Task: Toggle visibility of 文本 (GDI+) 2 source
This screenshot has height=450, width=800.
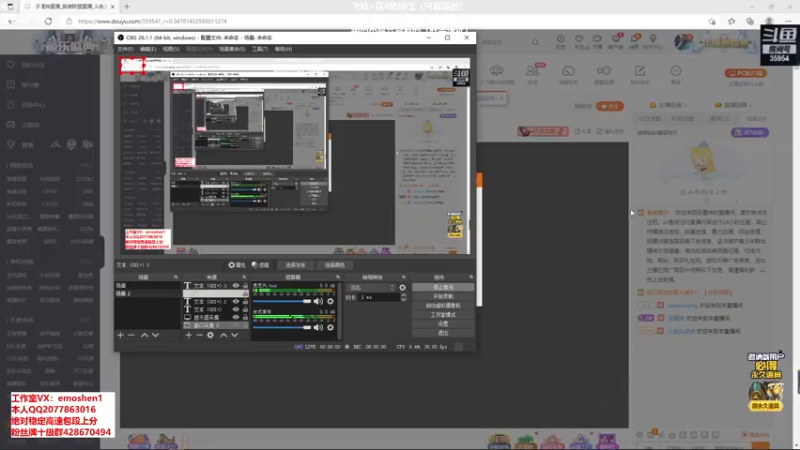Action: coord(236,302)
